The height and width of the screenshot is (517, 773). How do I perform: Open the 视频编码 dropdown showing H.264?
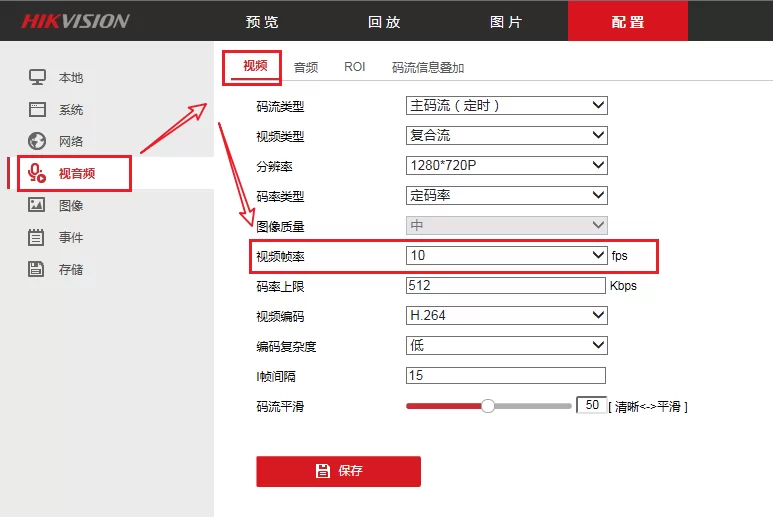tap(506, 315)
